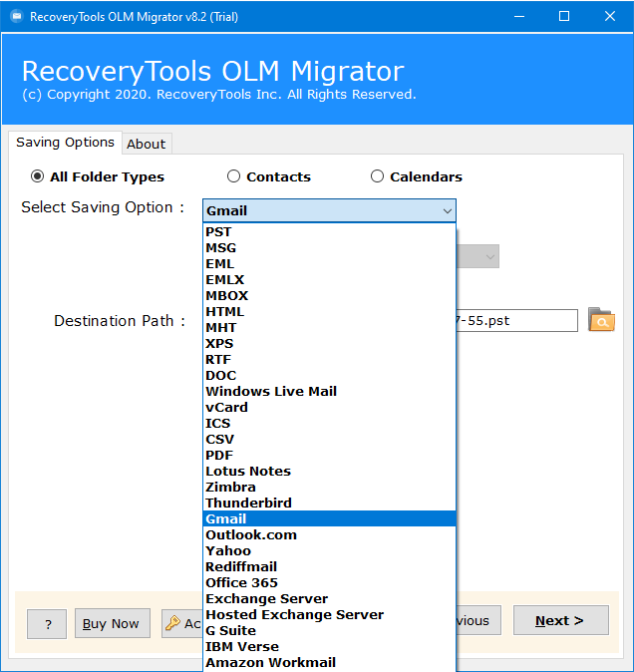Choose Lotus Notes saving option

point(329,471)
